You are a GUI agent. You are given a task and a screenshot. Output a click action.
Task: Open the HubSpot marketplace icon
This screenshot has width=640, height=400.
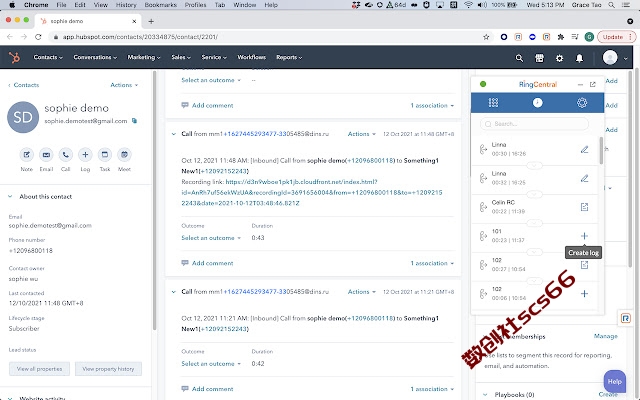tap(539, 58)
